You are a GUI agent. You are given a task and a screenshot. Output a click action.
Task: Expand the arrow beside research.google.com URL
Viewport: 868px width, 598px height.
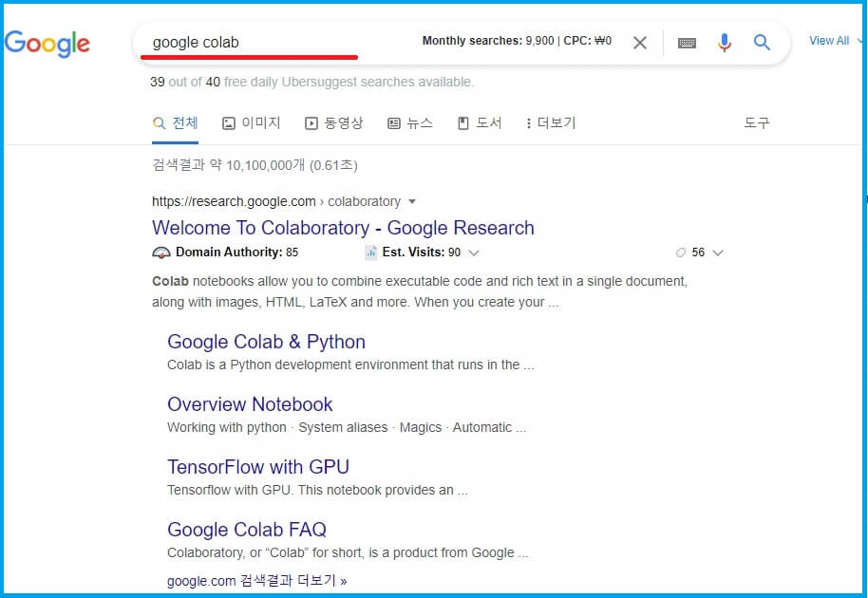coord(412,202)
